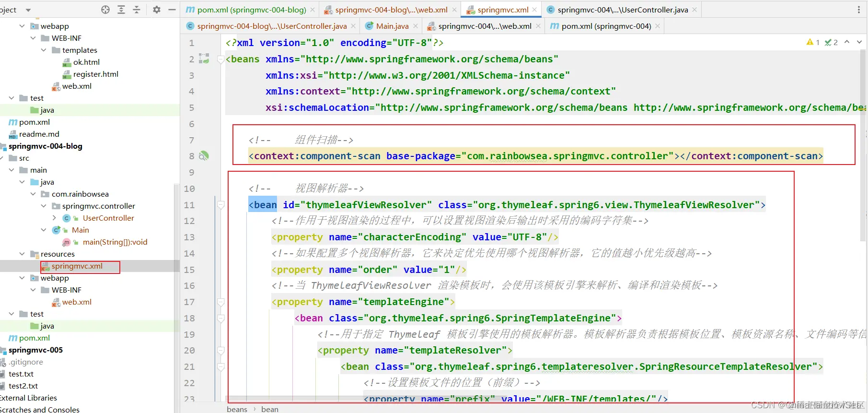Fold the bean element at line 11

coord(221,205)
